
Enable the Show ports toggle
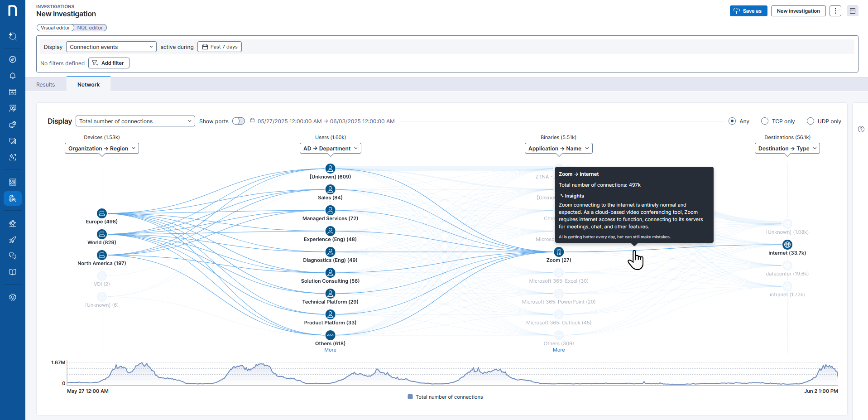(x=239, y=121)
